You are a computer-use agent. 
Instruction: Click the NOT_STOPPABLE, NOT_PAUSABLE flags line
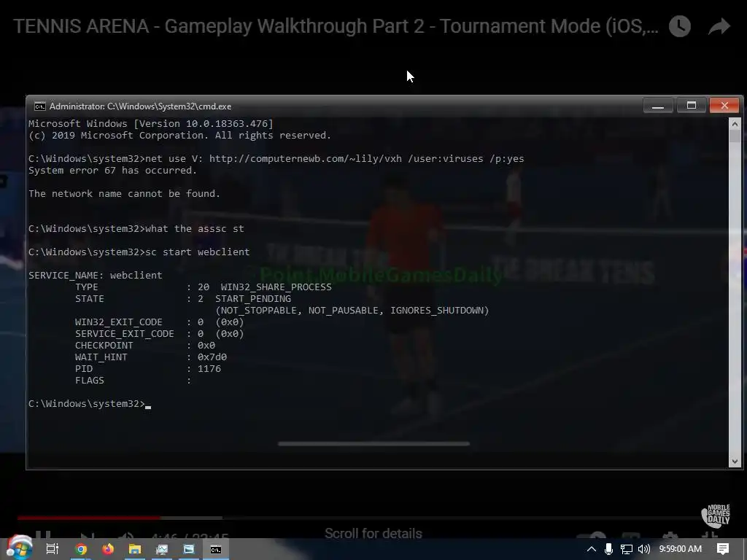click(352, 311)
